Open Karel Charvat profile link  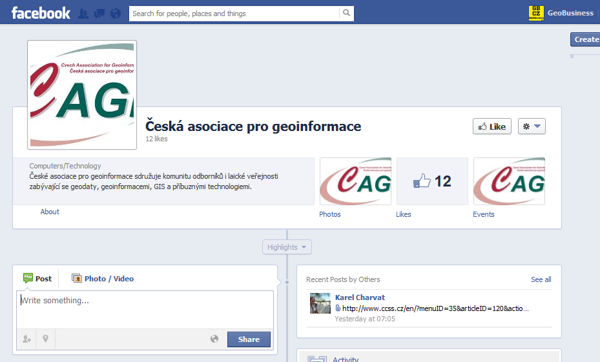pyautogui.click(x=360, y=297)
